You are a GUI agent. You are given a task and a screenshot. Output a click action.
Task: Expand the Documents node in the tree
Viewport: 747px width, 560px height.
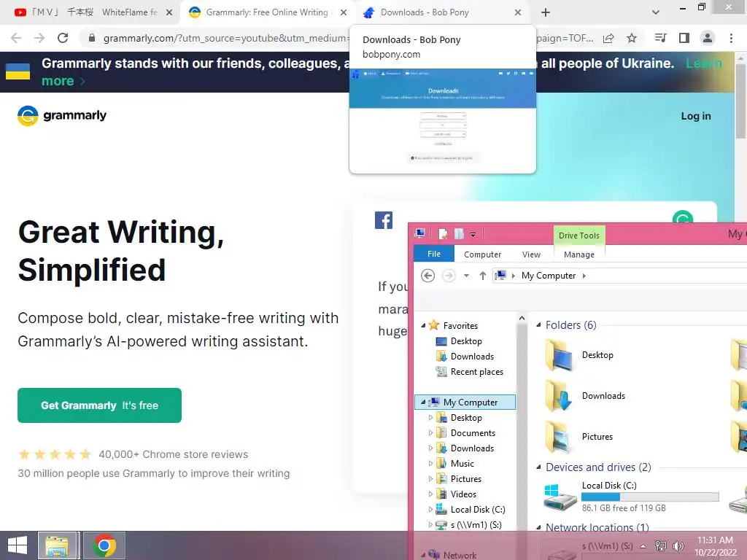[x=430, y=433]
